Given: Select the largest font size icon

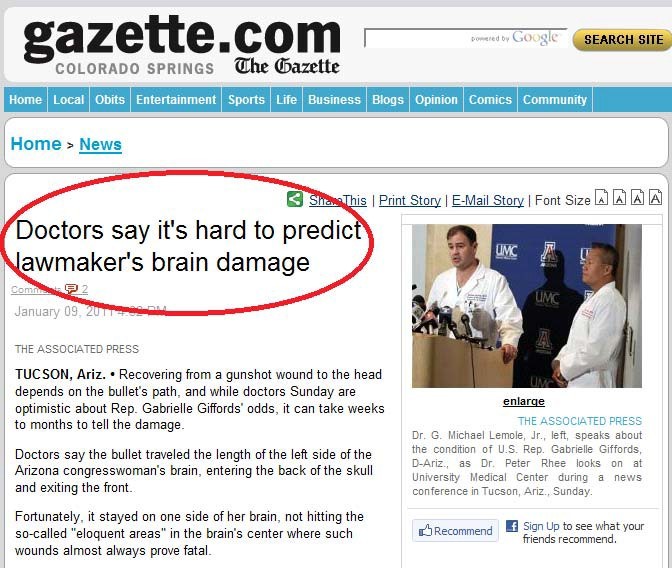Looking at the screenshot, I should (655, 198).
